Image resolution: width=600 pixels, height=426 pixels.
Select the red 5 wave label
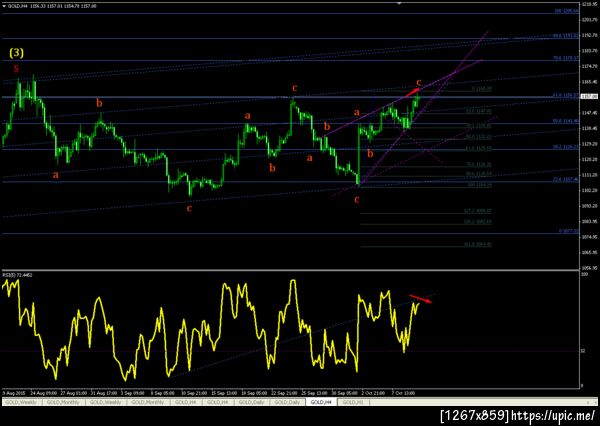16,69
